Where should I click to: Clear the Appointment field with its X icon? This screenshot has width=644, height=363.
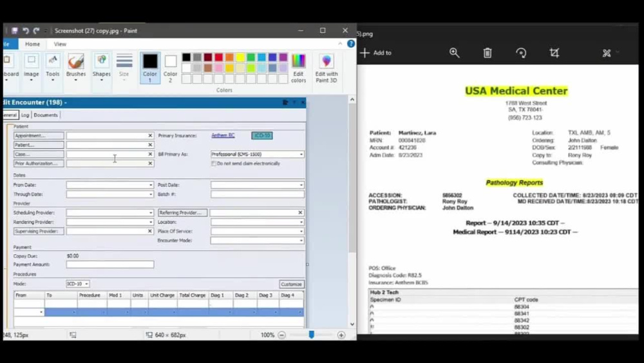pos(150,135)
